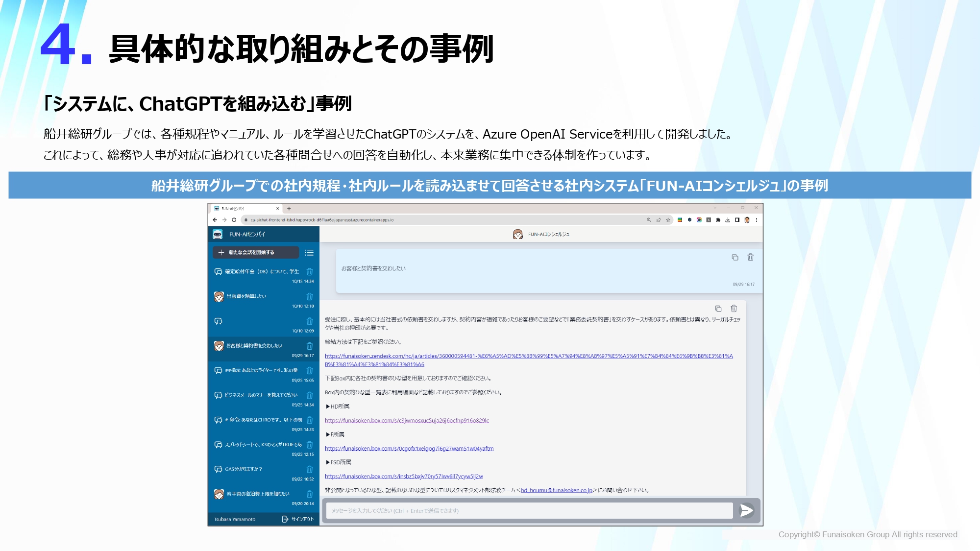Click the browser address bar URL
980x551 pixels.
[x=322, y=220]
